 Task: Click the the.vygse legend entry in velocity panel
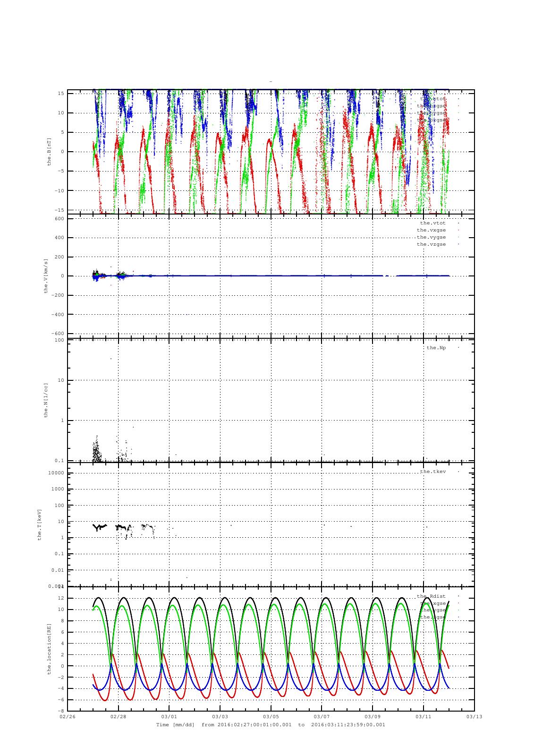click(x=431, y=237)
